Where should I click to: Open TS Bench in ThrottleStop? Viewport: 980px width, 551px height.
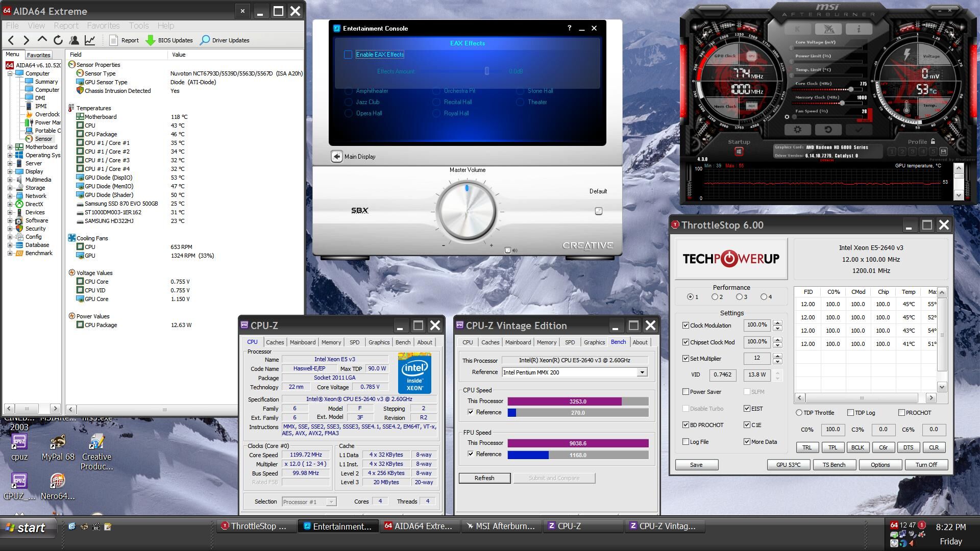(x=834, y=464)
